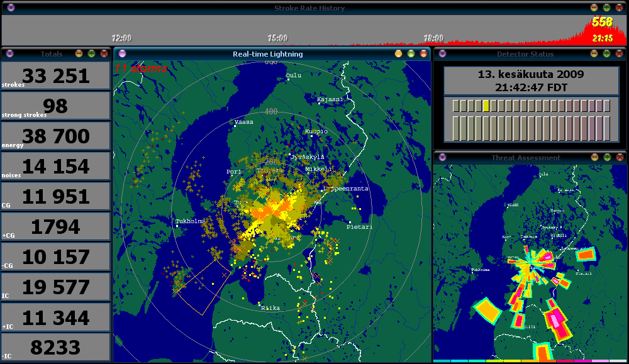This screenshot has width=629, height=364.
Task: Open the Detector Status panel menu icon
Action: click(x=442, y=53)
